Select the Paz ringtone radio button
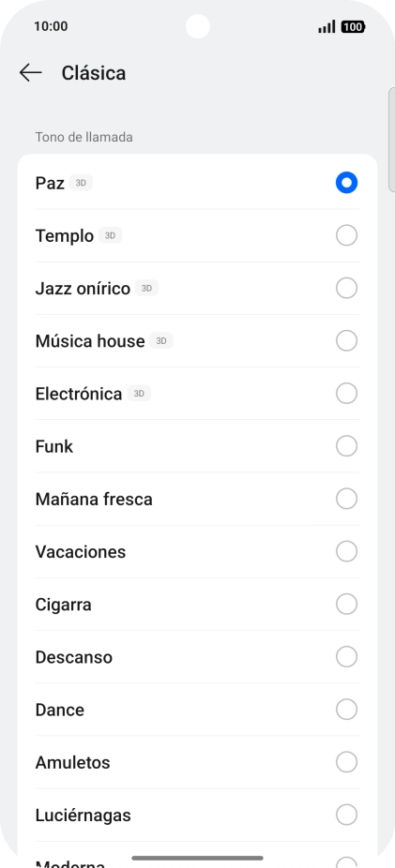 pyautogui.click(x=347, y=183)
